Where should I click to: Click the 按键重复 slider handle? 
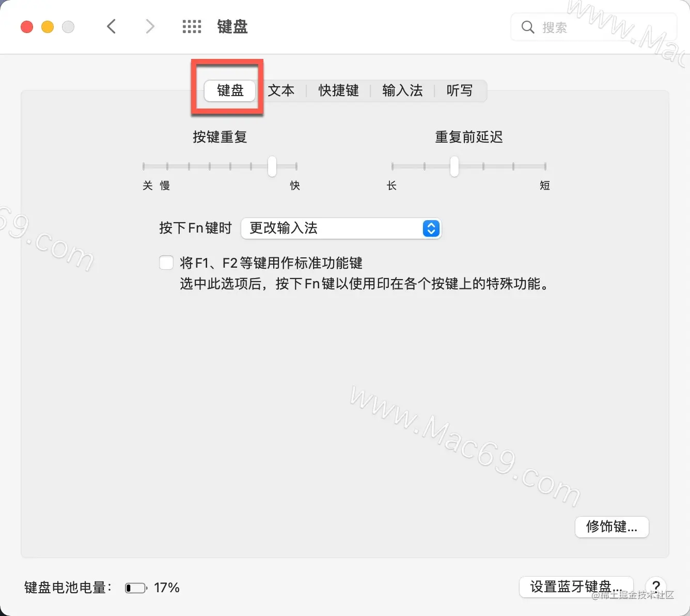point(272,166)
